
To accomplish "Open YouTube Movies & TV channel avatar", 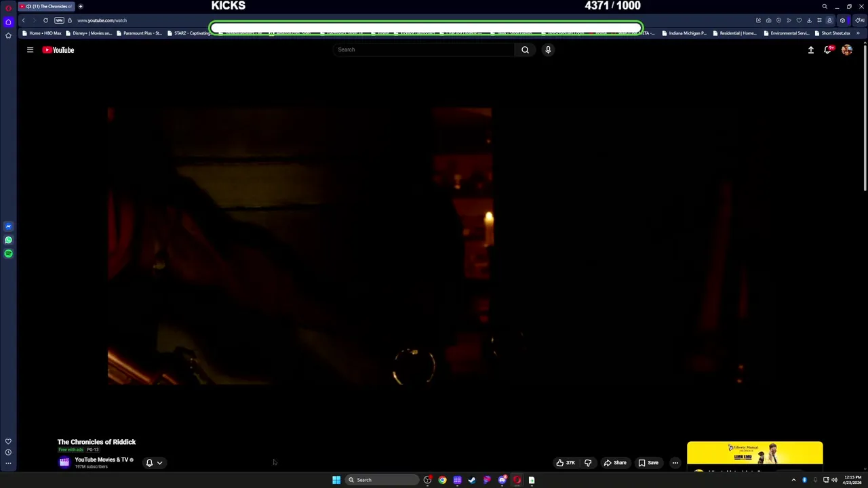I will click(64, 463).
